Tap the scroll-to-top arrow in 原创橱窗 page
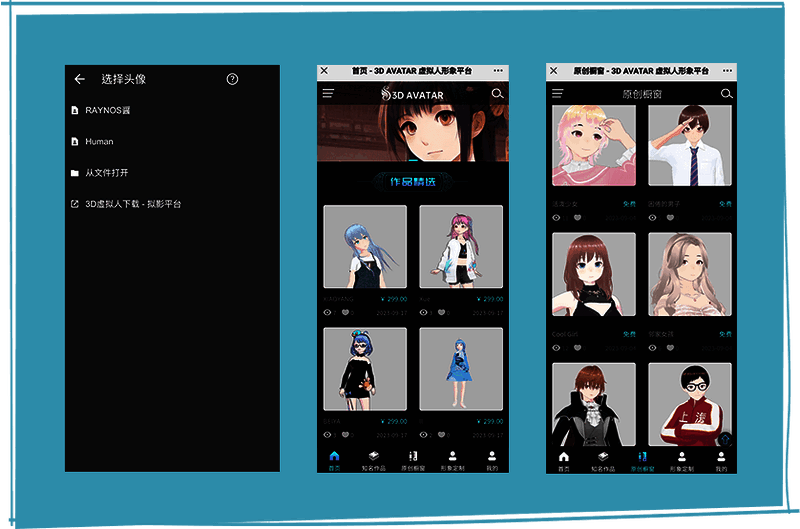The image size is (800, 529). click(x=726, y=439)
